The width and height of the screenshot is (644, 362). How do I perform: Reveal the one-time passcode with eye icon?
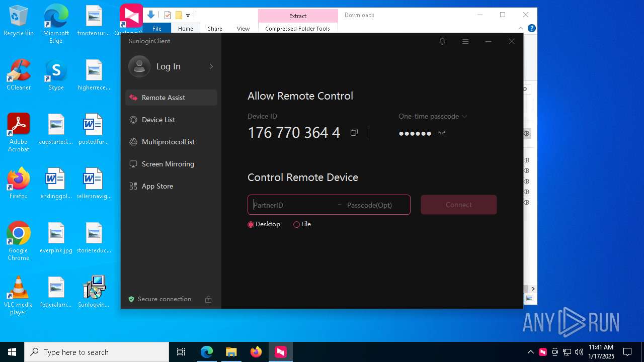click(442, 133)
